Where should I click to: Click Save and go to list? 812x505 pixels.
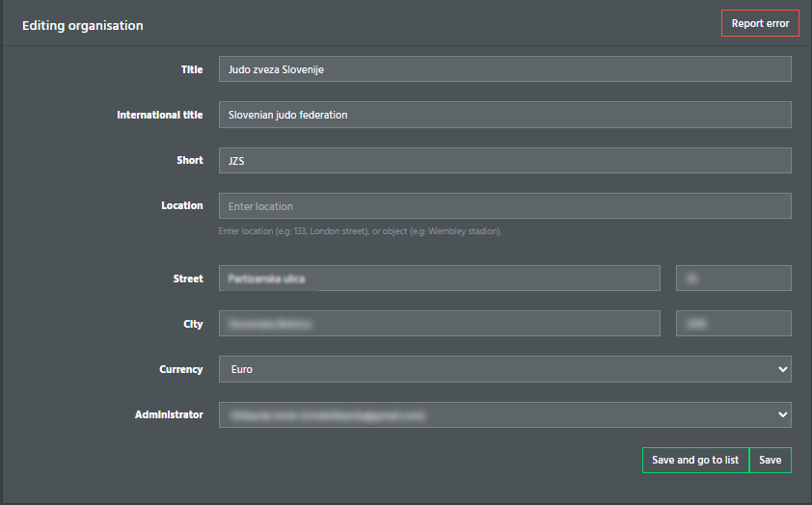coord(695,460)
